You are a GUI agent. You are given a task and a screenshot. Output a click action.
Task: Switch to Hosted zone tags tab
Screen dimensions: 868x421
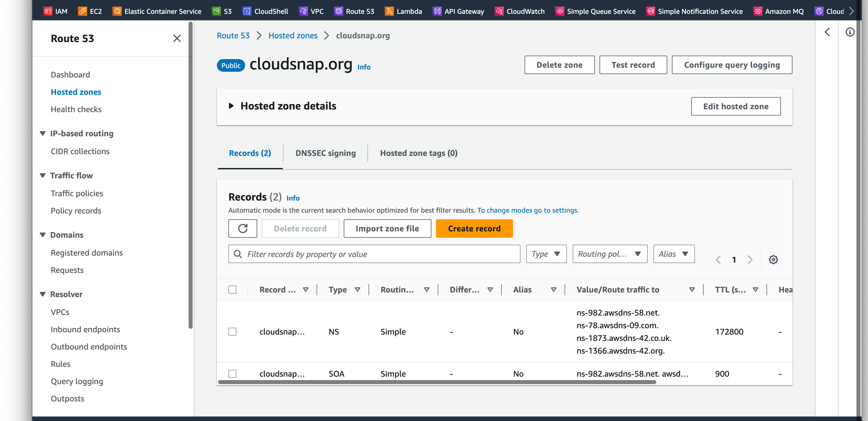tap(418, 153)
